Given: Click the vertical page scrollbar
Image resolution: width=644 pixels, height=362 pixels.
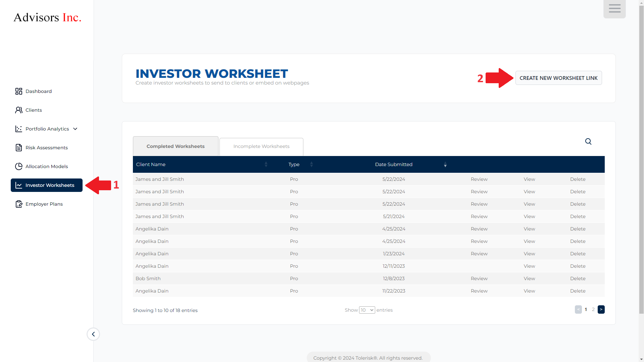Looking at the screenshot, I should pyautogui.click(x=641, y=168).
